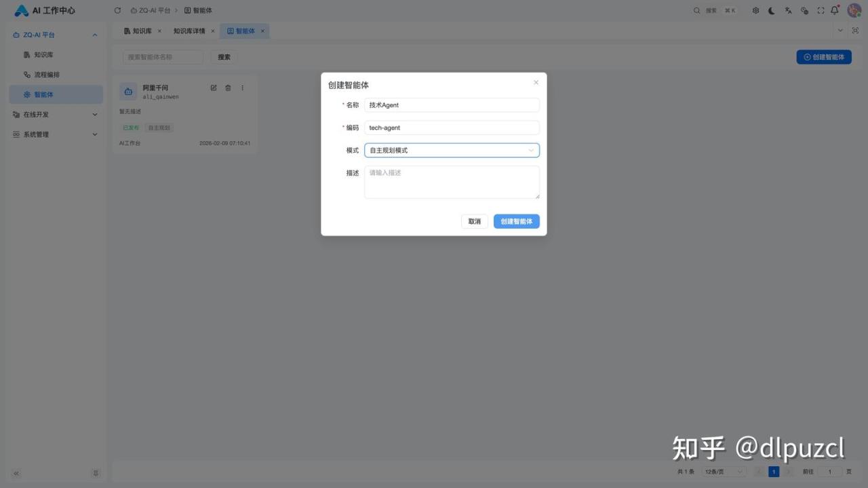Open the notification bell in the header
Screen dimensions: 868x488
(x=835, y=11)
